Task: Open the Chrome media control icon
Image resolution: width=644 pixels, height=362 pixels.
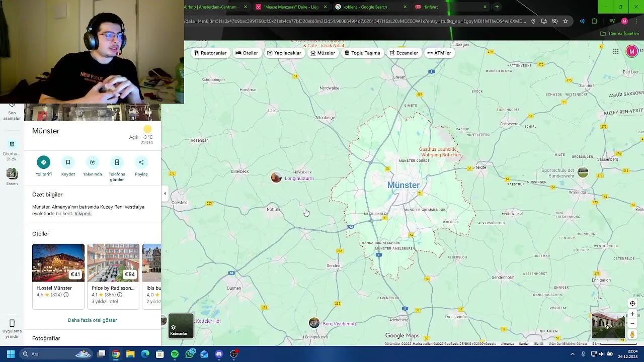Action: point(612,21)
